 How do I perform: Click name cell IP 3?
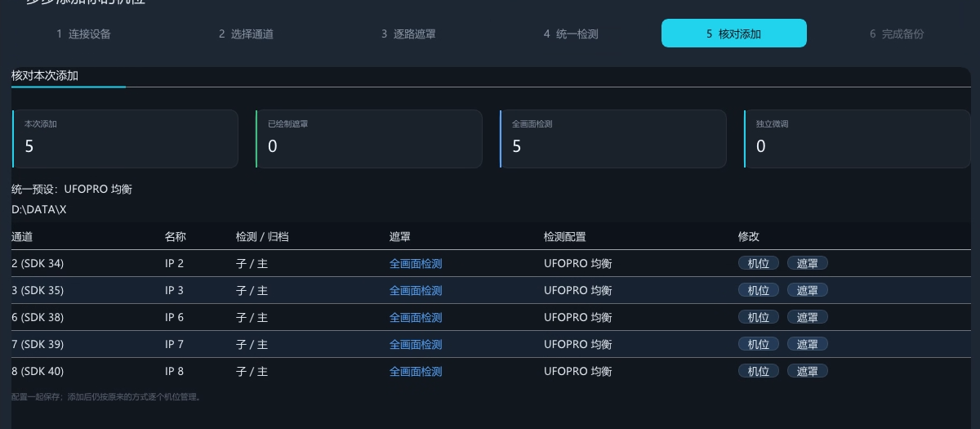(x=175, y=290)
